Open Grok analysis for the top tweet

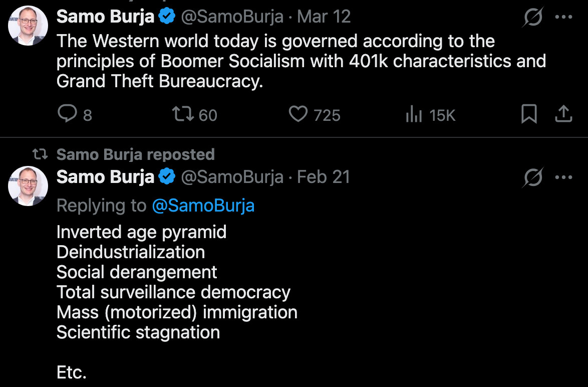click(x=533, y=17)
